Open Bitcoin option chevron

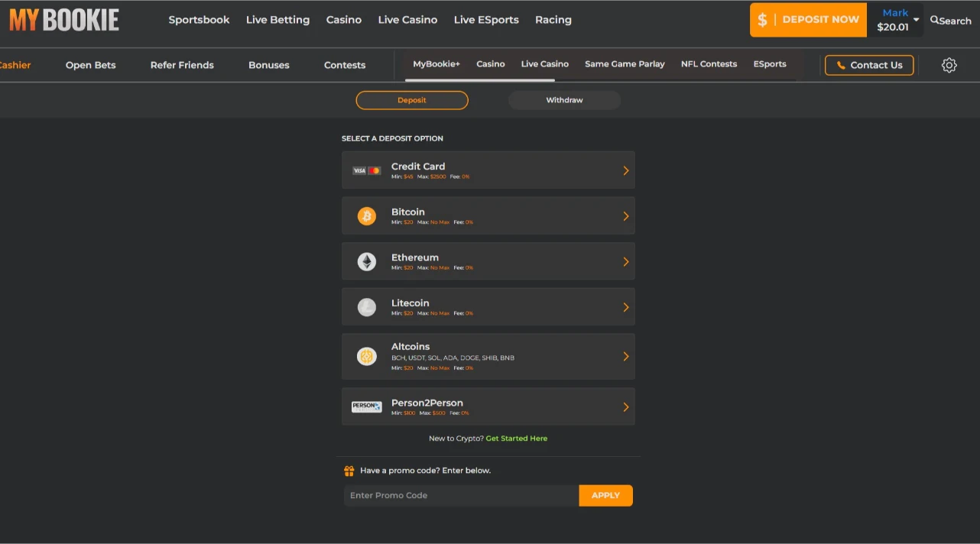tap(625, 216)
